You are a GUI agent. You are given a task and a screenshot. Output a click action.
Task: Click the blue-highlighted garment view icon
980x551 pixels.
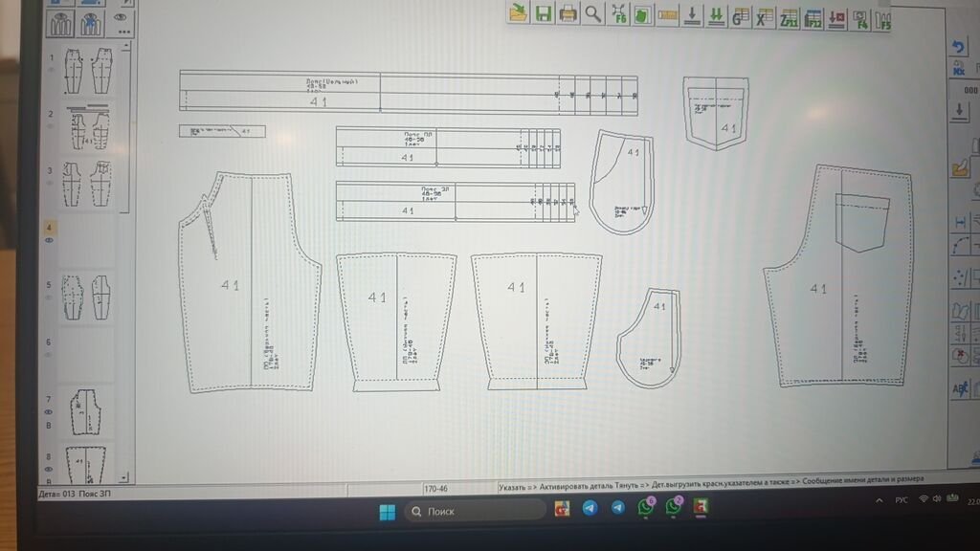91,24
